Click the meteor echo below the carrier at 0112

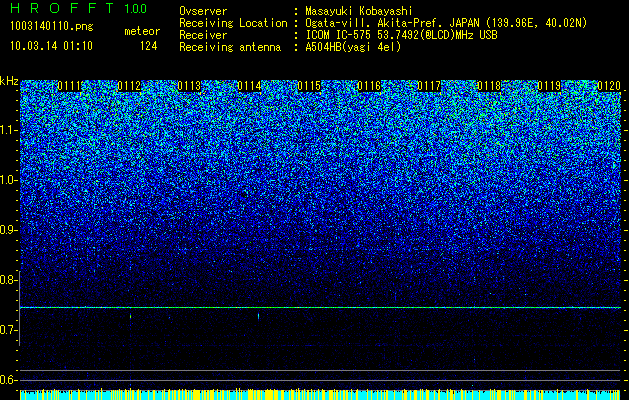[131, 316]
